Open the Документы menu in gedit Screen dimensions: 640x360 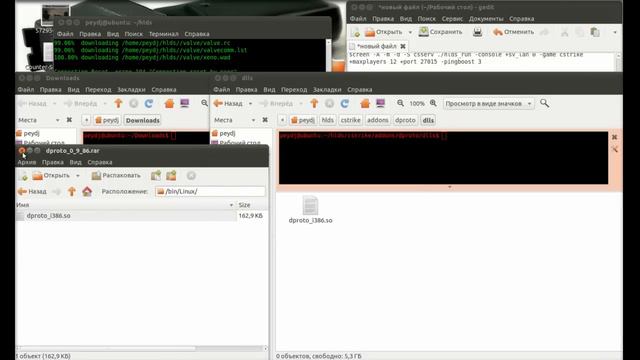point(486,19)
